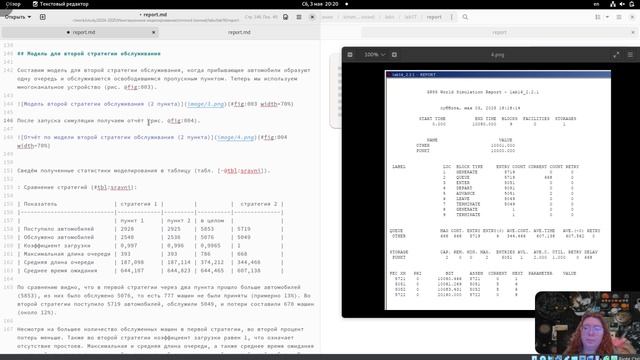Toggle file manager list/grid view

point(598,17)
